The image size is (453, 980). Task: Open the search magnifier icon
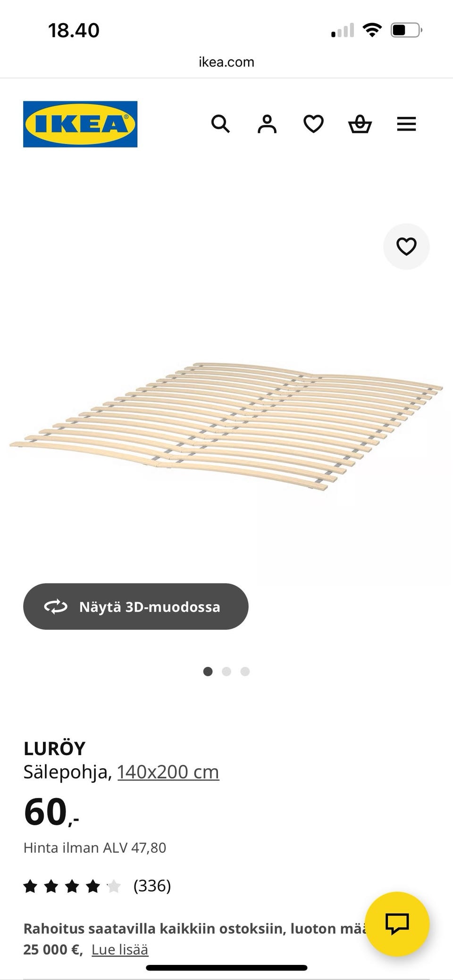pos(220,124)
